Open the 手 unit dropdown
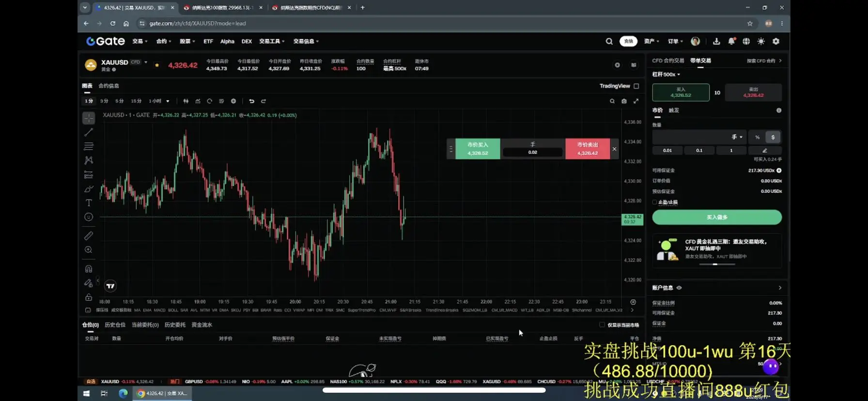868x401 pixels. click(737, 138)
